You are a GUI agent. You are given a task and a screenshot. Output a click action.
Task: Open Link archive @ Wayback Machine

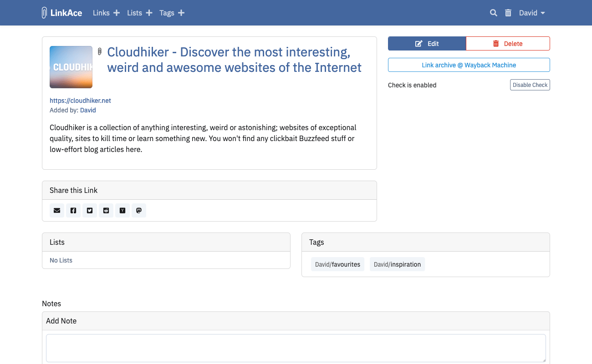pyautogui.click(x=469, y=65)
